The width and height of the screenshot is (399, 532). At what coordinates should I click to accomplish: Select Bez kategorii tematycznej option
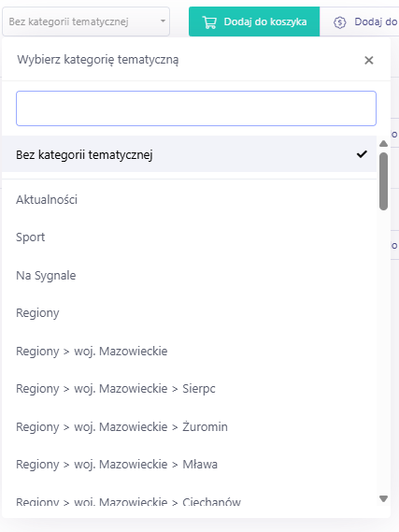click(189, 154)
